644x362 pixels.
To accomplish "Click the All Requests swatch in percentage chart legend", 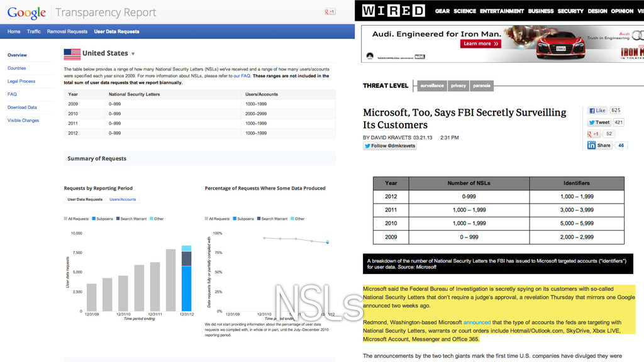I will click(206, 219).
